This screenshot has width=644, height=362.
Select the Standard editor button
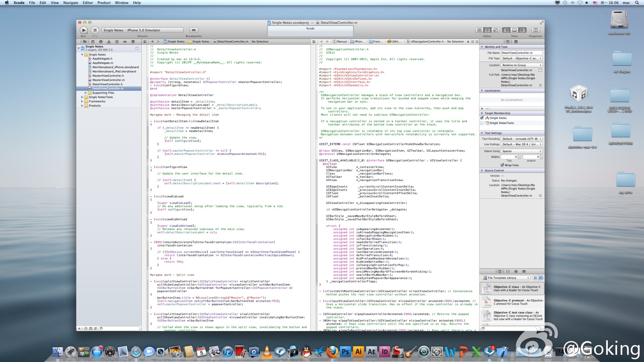[479, 30]
